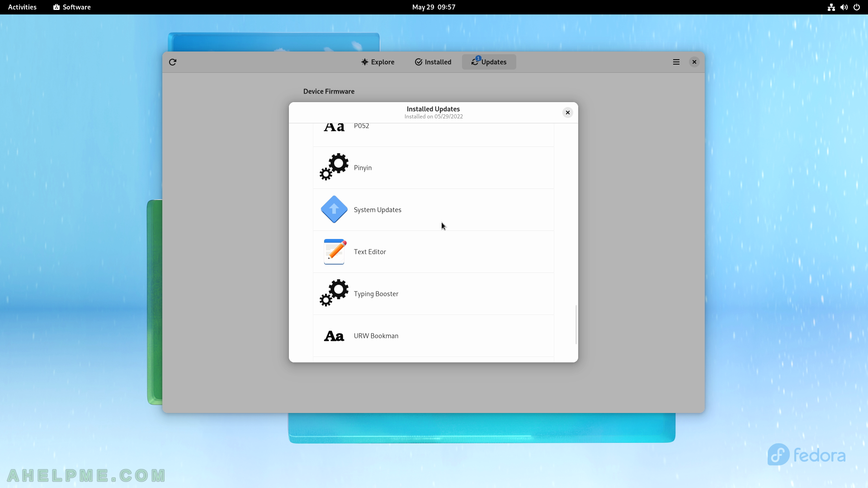Open the clock and calendar panel
Screen dimensions: 868x488
click(x=434, y=7)
